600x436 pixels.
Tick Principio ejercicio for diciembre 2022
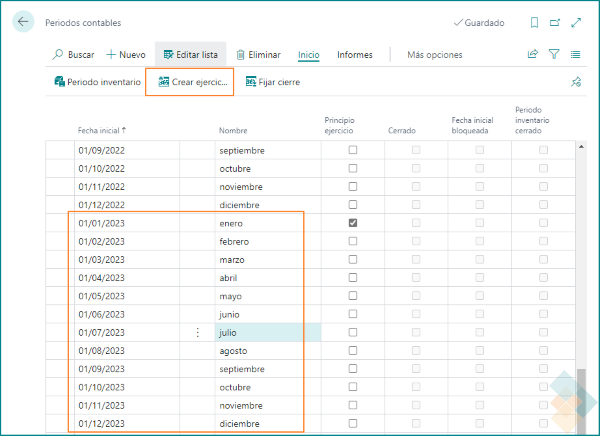pyautogui.click(x=352, y=205)
